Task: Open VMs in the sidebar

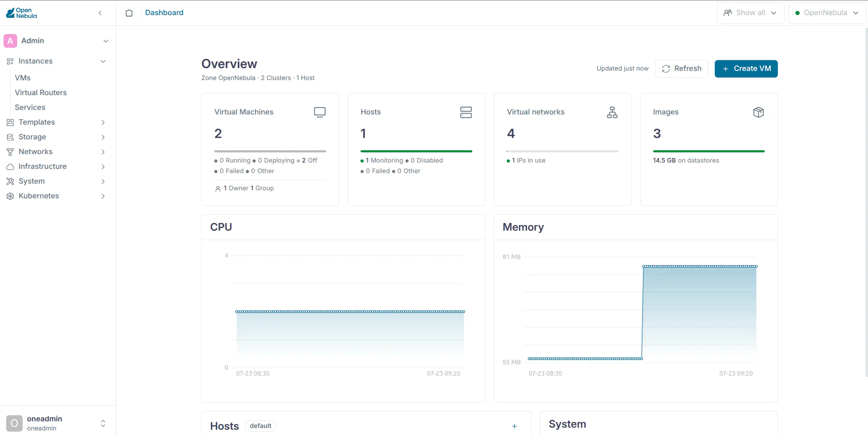Action: [23, 78]
